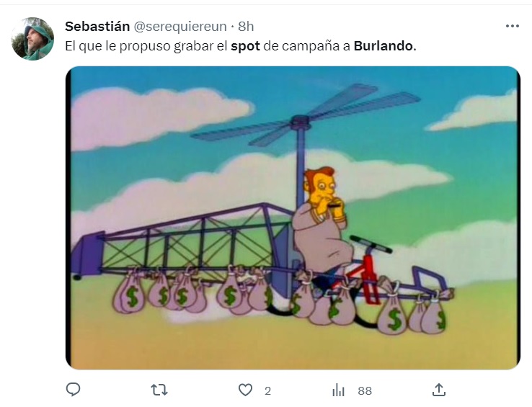Viewport: 532px width, 407px height.
Task: Open the three-dot more options menu
Action: tap(513, 26)
